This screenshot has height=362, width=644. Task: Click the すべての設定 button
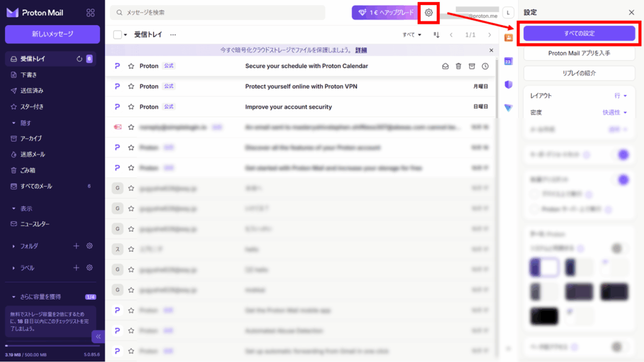point(579,33)
